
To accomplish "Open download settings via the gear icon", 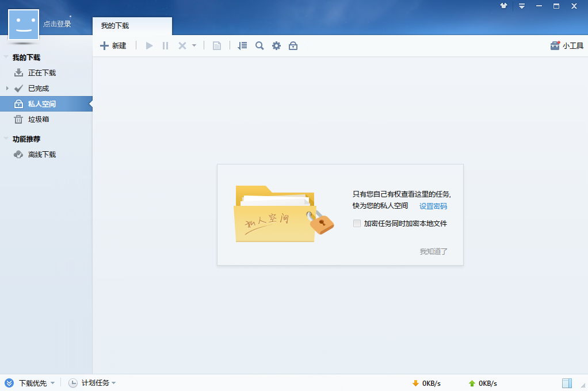I will [276, 45].
